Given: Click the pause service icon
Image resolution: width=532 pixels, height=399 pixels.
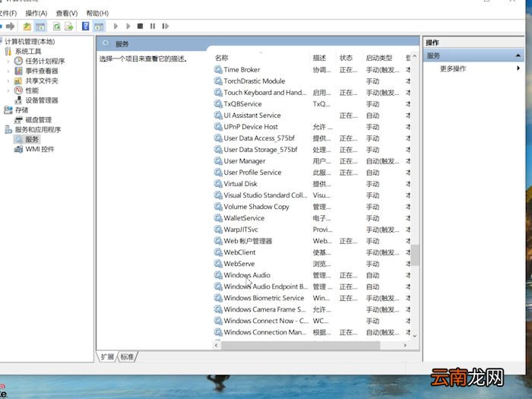Looking at the screenshot, I should 153,26.
